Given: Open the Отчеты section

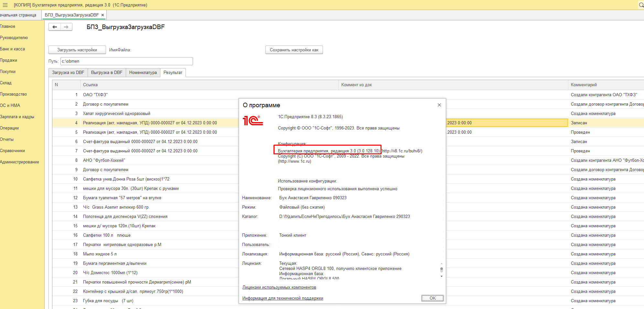Looking at the screenshot, I should [x=7, y=139].
